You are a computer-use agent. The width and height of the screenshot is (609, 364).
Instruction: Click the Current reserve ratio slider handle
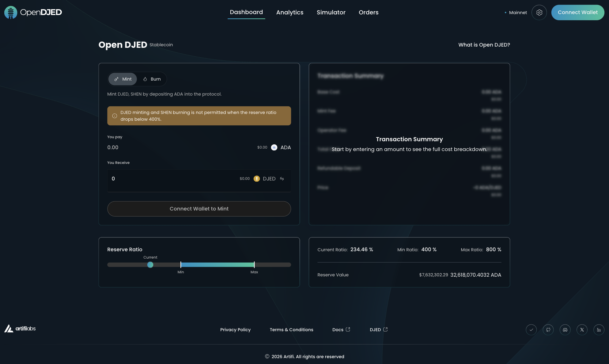(x=150, y=265)
